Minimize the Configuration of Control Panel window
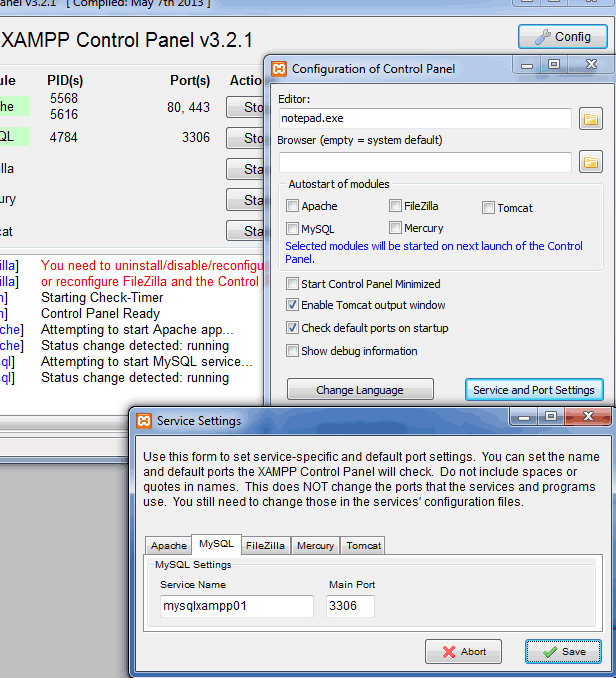This screenshot has height=678, width=616. 527,65
